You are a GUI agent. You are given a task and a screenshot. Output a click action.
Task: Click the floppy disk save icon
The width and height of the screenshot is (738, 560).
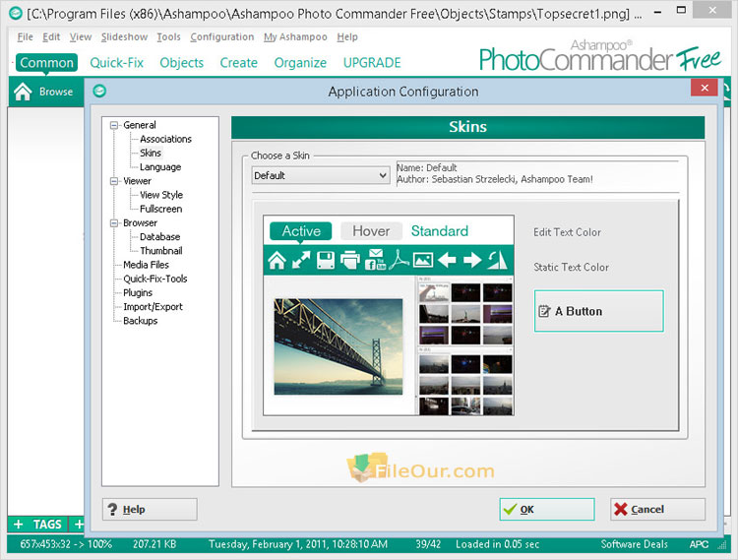pos(326,260)
